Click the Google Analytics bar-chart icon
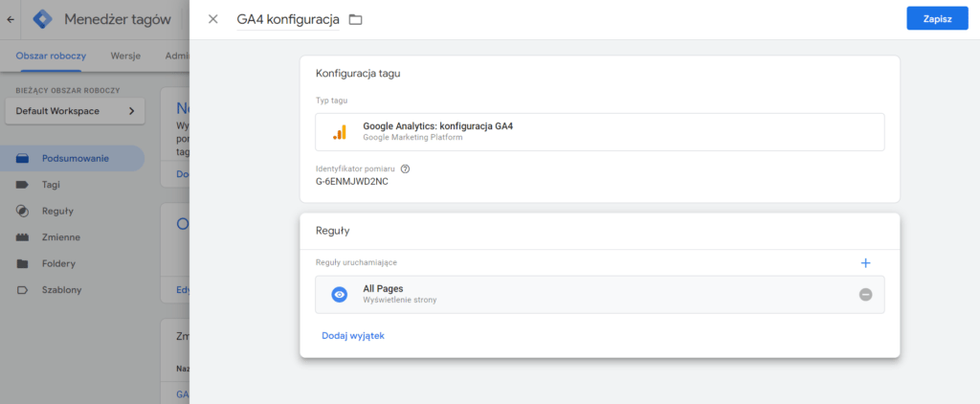Screen dimensions: 980x404 click(340, 132)
